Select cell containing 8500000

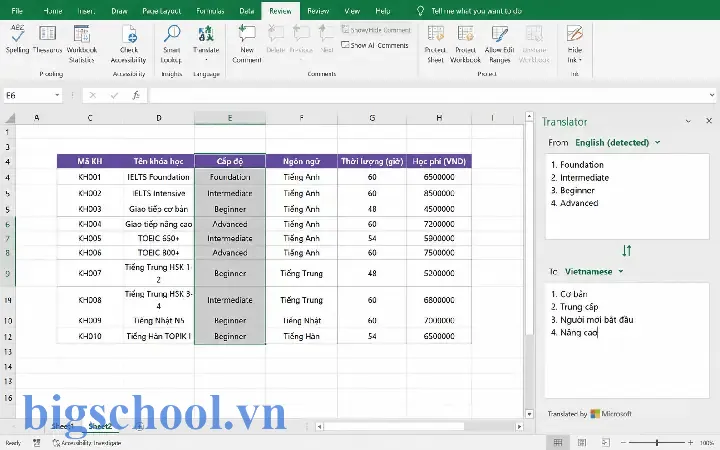[439, 193]
